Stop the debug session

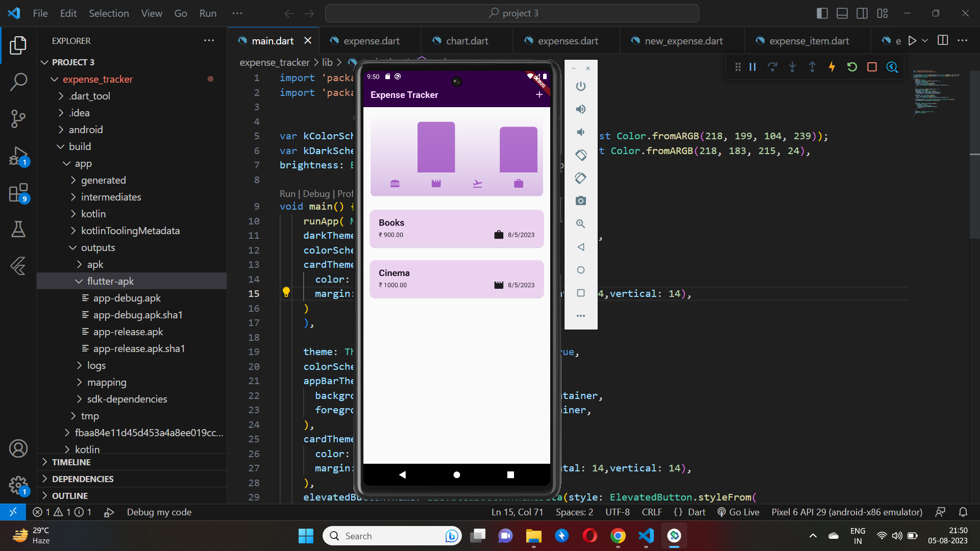point(872,66)
